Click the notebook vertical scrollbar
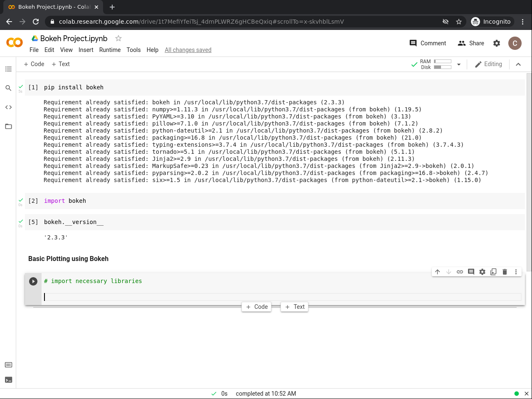 coord(529,172)
